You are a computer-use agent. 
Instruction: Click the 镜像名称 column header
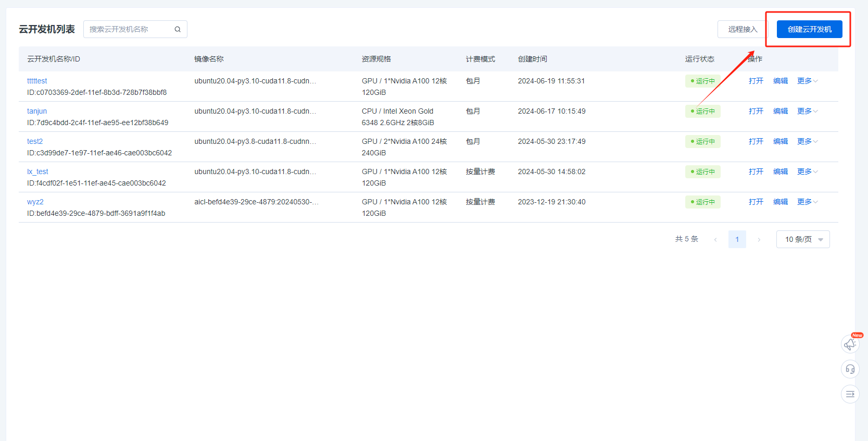click(x=209, y=59)
